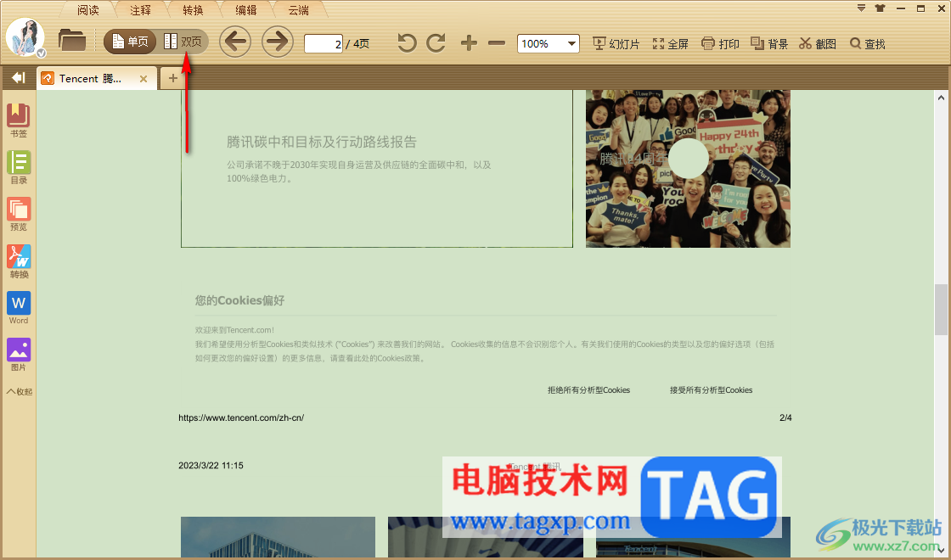Rotate page counterclockwise

tap(407, 43)
